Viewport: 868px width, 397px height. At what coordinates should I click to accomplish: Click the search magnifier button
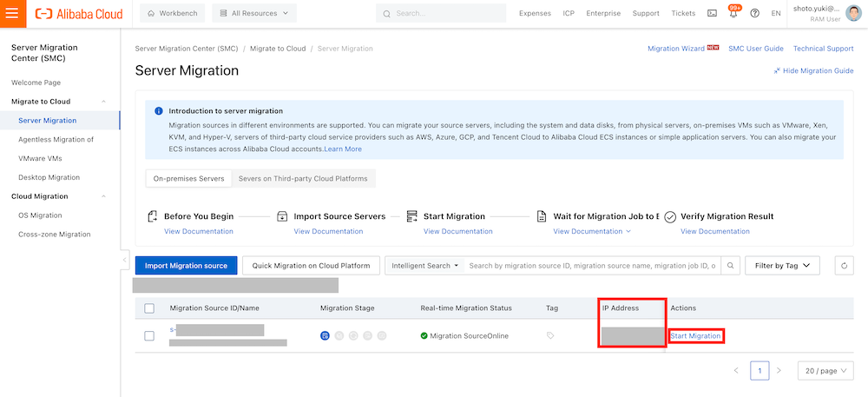[732, 266]
